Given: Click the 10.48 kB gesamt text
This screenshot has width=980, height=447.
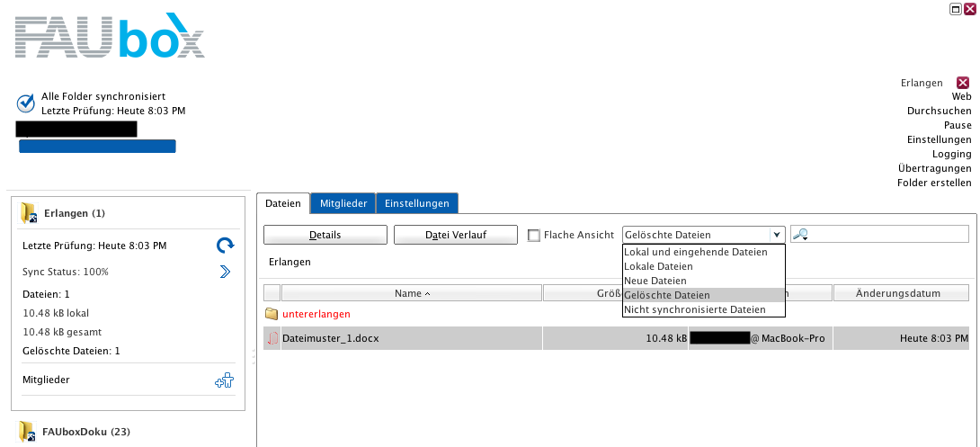Looking at the screenshot, I should click(x=62, y=332).
